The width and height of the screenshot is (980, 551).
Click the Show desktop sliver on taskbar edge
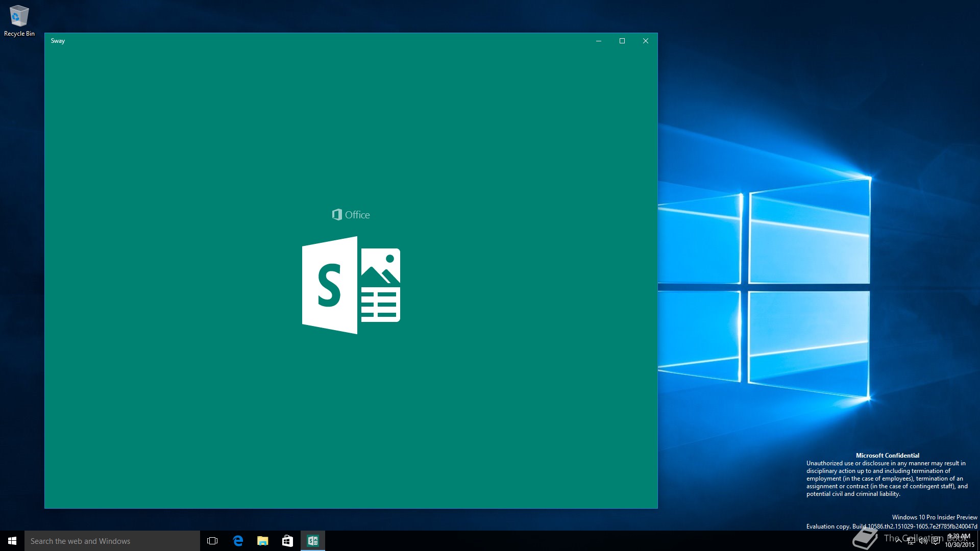(x=978, y=541)
